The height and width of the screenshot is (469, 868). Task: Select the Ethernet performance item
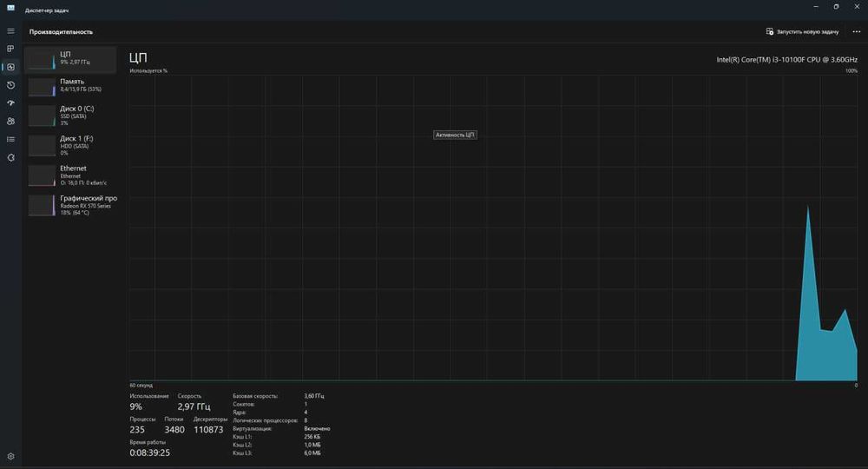pyautogui.click(x=70, y=175)
